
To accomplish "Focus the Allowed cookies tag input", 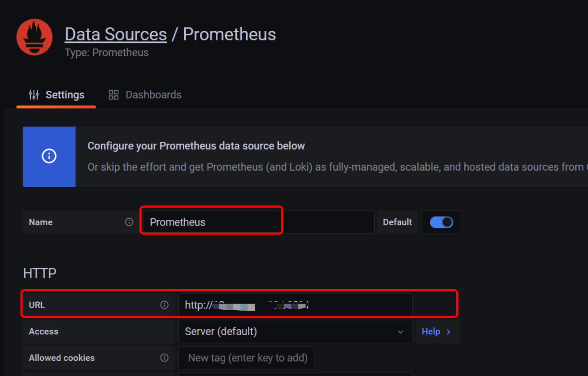I will click(x=247, y=358).
